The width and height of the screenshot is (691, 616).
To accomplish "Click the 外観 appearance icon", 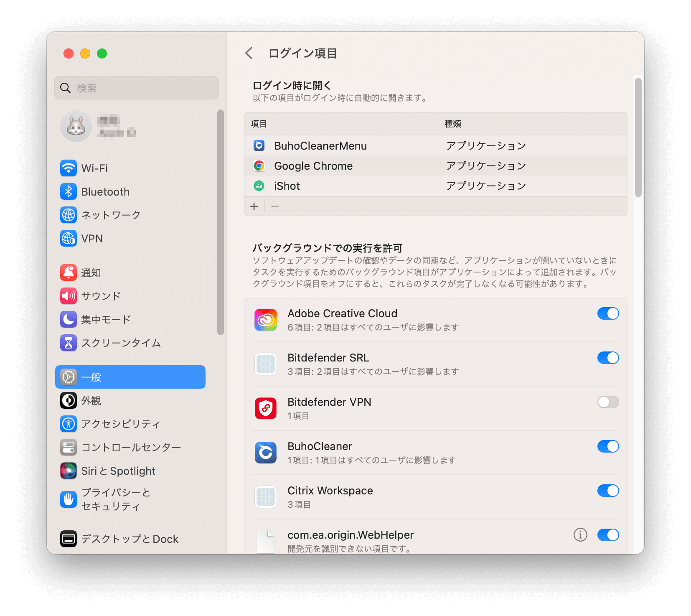I will (x=69, y=400).
